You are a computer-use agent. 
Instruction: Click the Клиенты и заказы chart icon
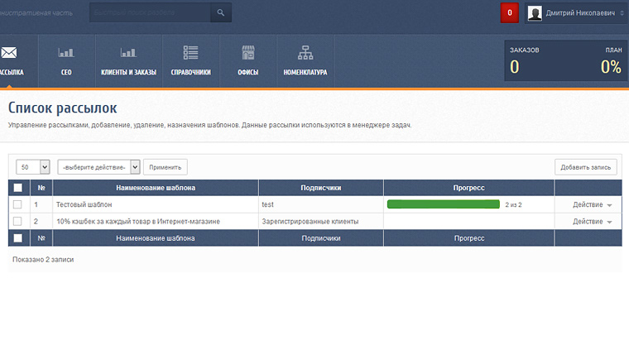pos(127,53)
